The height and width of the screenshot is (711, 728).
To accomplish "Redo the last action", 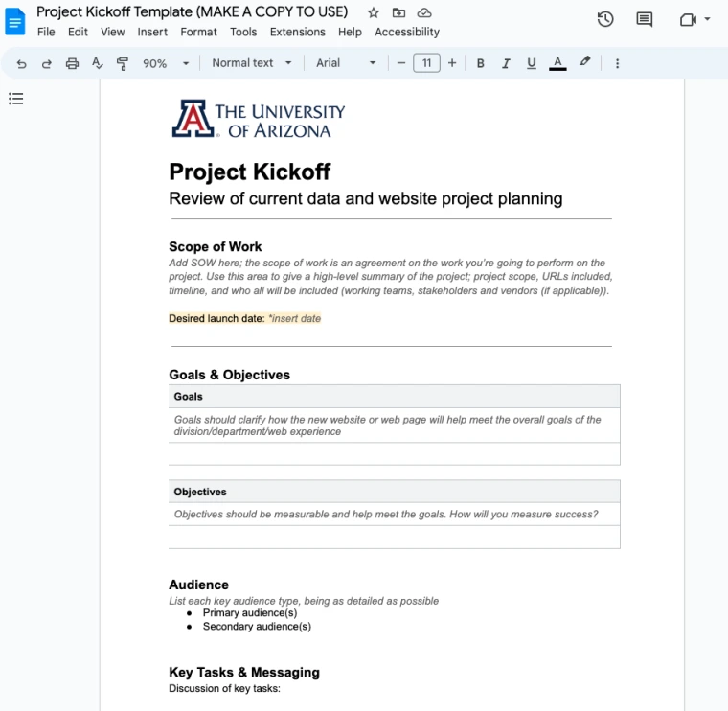I will (46, 63).
